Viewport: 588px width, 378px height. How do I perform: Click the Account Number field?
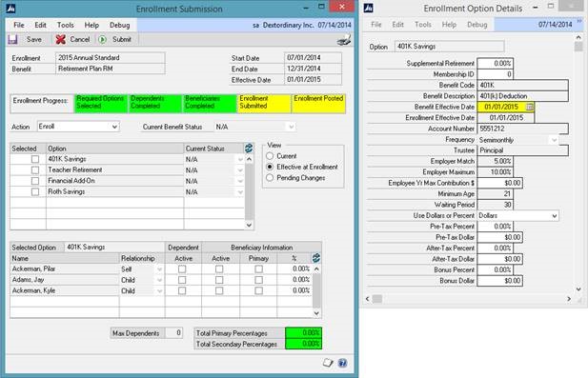click(x=522, y=129)
